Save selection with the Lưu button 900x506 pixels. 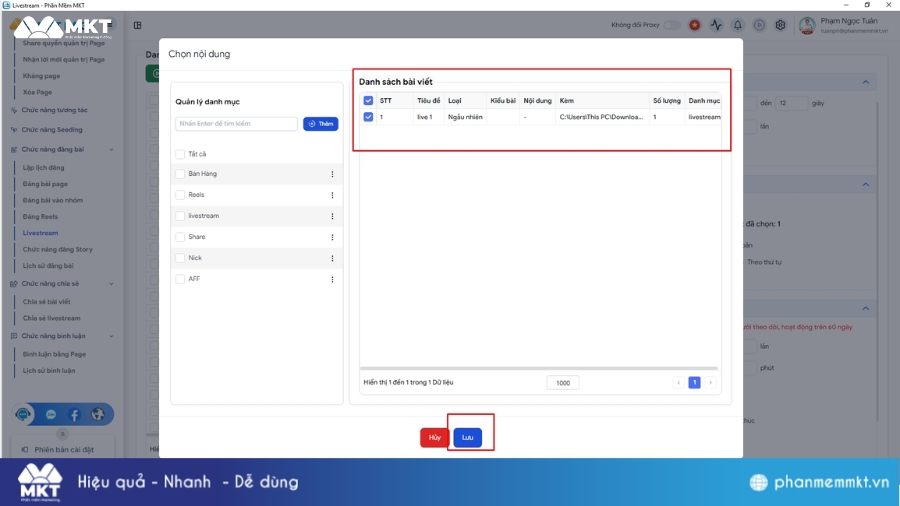click(x=467, y=437)
